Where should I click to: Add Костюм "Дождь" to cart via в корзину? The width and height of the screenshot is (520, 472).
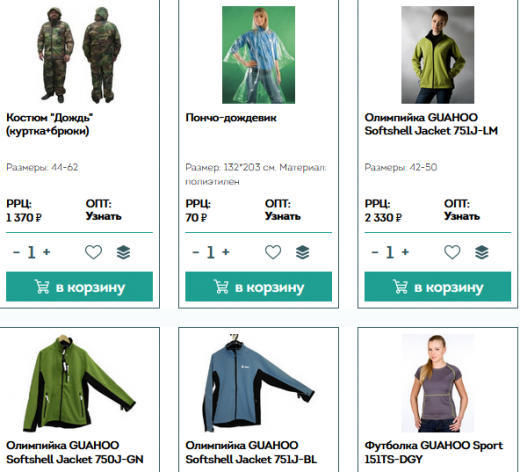[79, 287]
